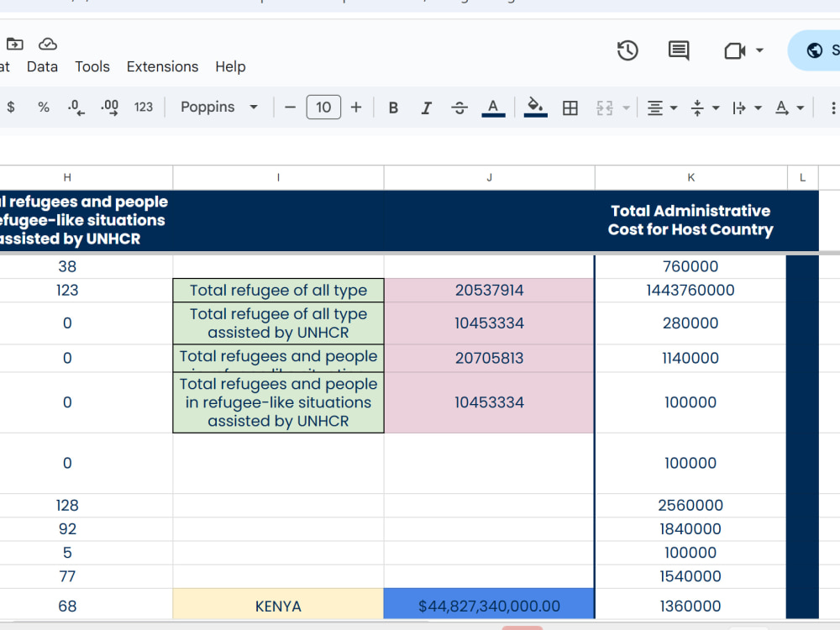Click the percent format icon

pos(44,108)
